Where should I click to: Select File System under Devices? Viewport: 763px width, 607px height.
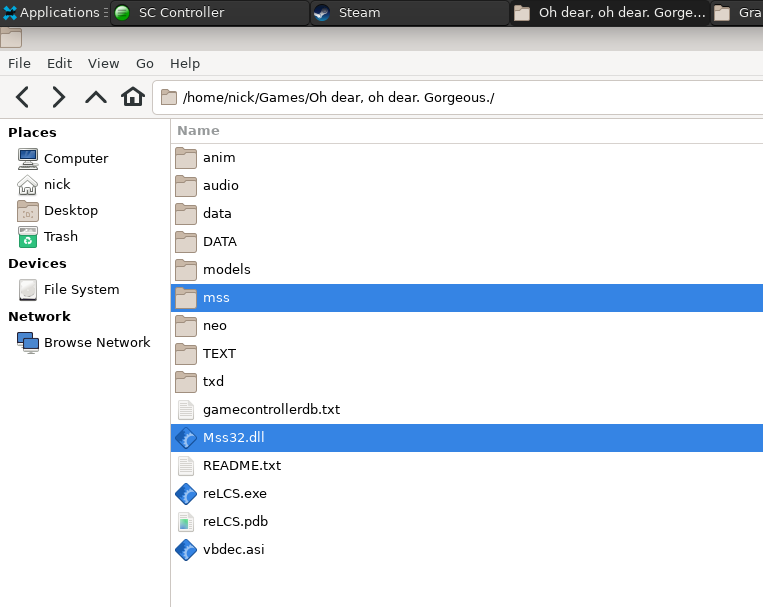click(x=81, y=290)
